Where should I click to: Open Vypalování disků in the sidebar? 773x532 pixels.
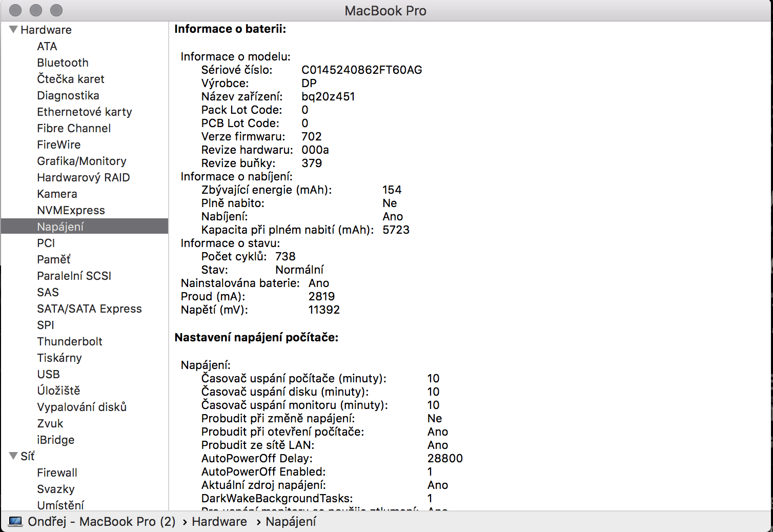[x=82, y=407]
